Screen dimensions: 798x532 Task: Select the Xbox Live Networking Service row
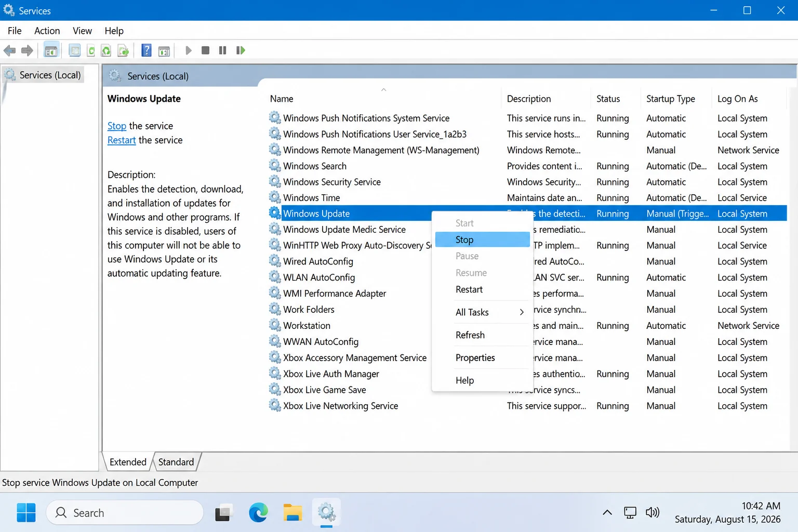(x=527, y=406)
